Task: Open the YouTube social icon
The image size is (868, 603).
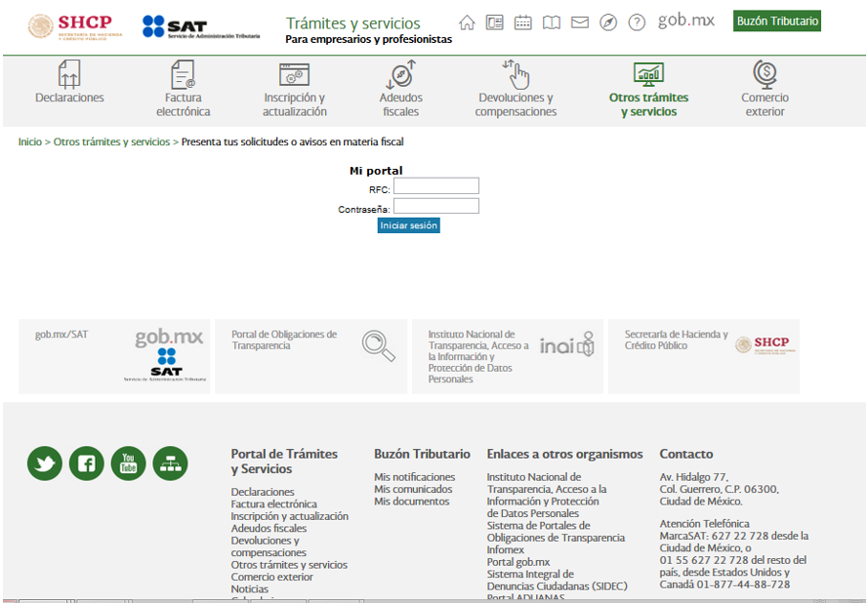Action: (129, 463)
